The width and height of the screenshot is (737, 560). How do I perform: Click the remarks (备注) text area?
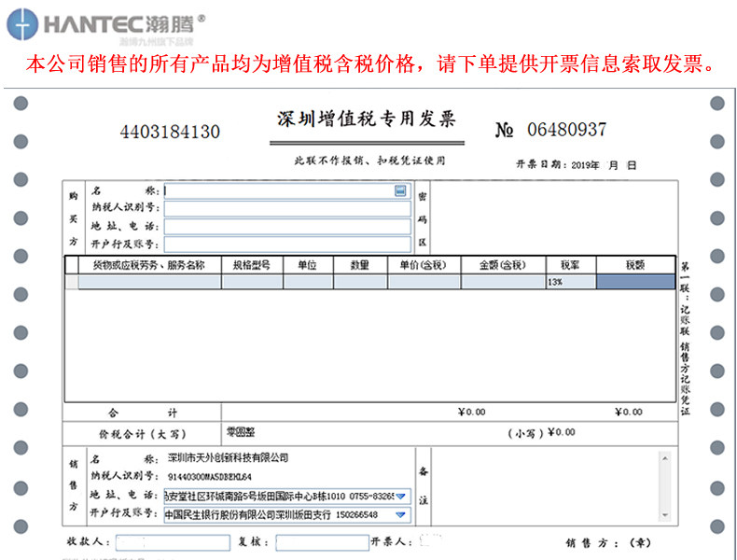coord(545,486)
